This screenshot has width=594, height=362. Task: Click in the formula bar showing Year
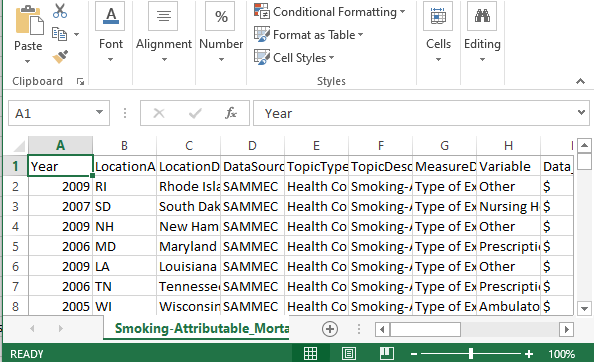click(413, 113)
